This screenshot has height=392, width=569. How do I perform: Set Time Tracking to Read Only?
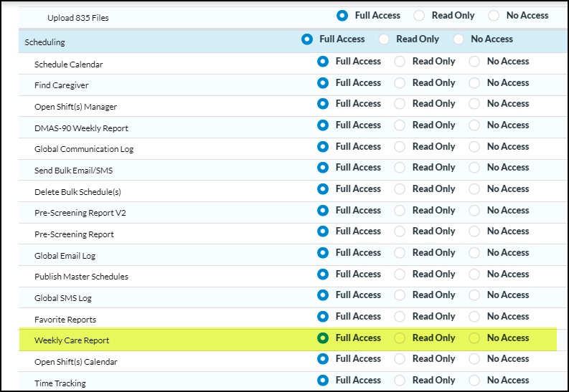[x=400, y=381]
